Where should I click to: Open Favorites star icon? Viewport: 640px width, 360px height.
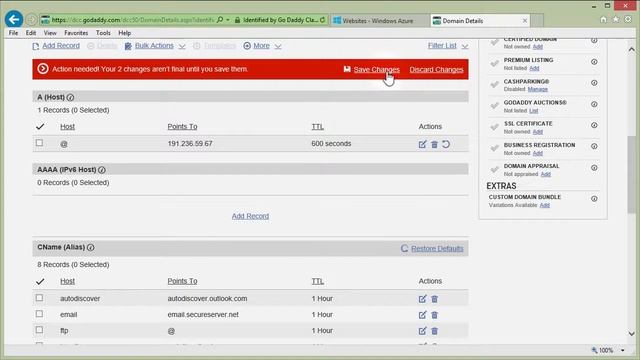[x=616, y=19]
